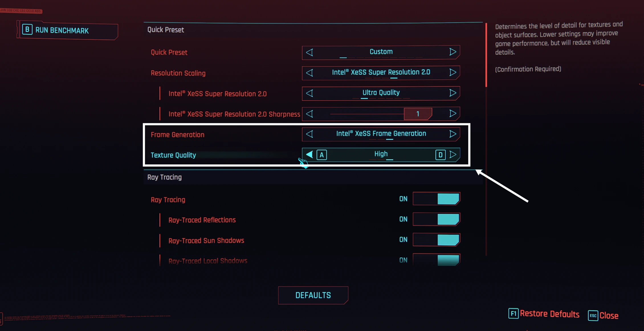Select the Ray Tracing section header

pyautogui.click(x=164, y=177)
